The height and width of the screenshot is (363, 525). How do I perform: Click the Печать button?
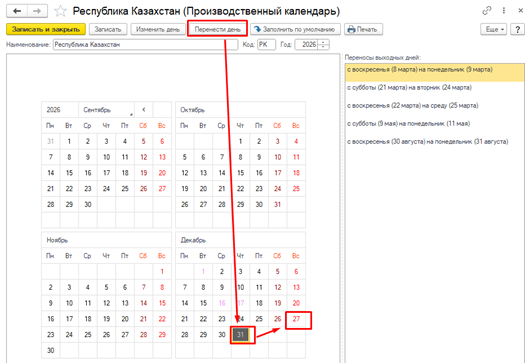click(x=363, y=29)
